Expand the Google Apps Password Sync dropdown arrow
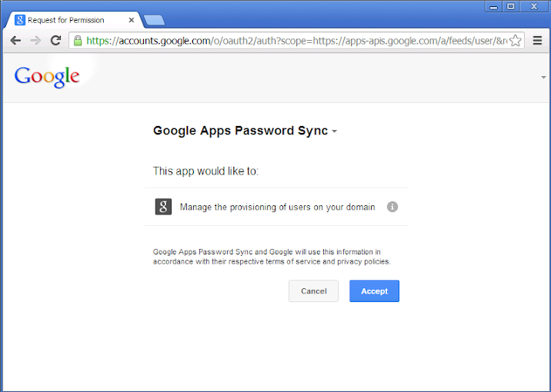This screenshot has height=392, width=551. tap(335, 132)
